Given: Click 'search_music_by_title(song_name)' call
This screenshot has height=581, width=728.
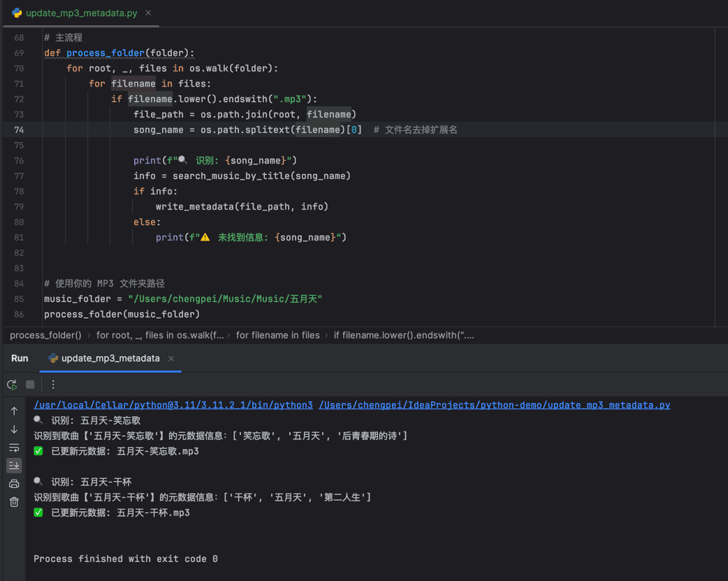Looking at the screenshot, I should tap(261, 175).
